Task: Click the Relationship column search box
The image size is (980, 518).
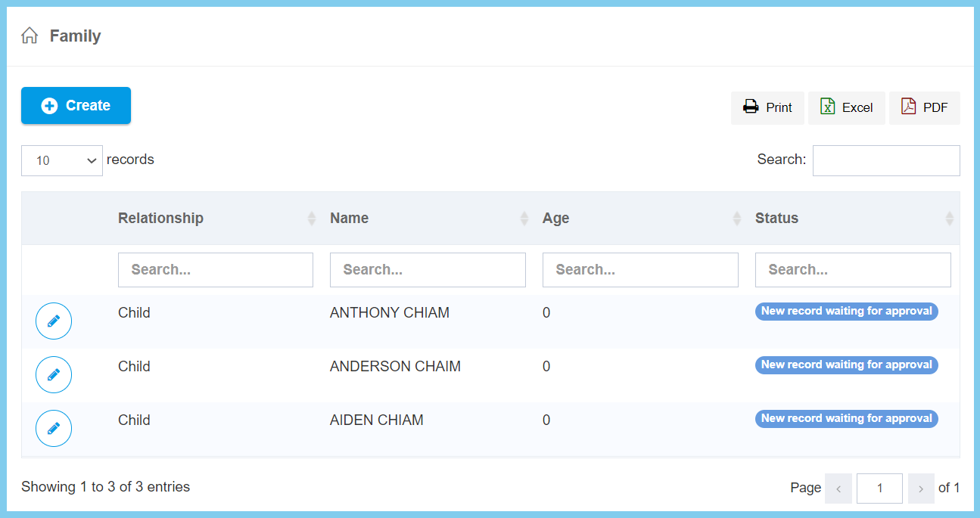Action: click(216, 270)
